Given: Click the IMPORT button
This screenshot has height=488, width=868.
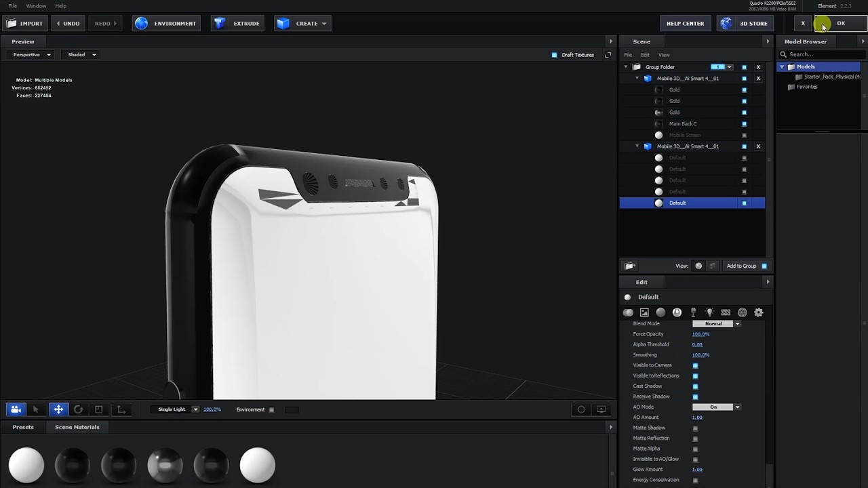Looking at the screenshot, I should (25, 23).
